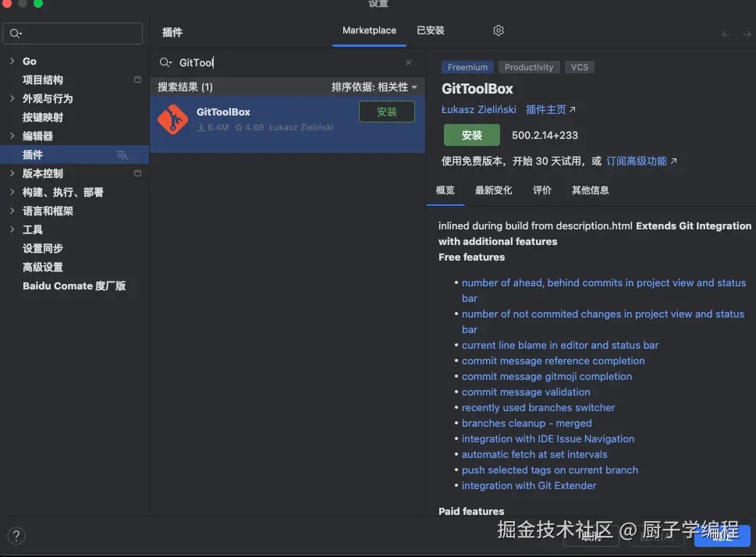The height and width of the screenshot is (557, 756).
Task: Focus the plugin search field with GitTool
Action: click(x=287, y=62)
